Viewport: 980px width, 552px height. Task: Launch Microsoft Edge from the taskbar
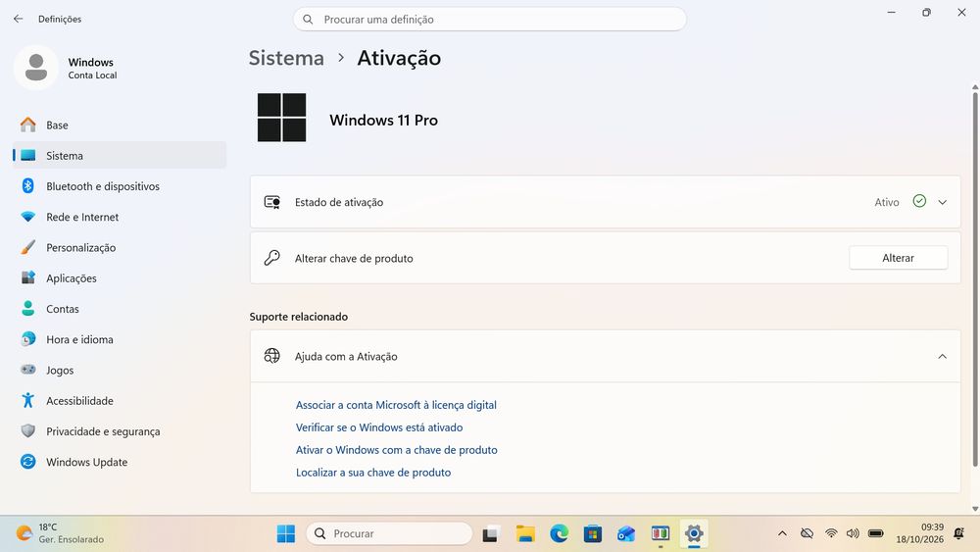(559, 533)
